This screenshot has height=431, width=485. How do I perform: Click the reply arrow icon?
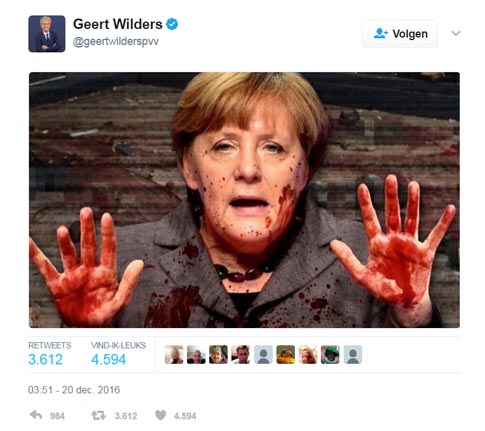coord(36,415)
